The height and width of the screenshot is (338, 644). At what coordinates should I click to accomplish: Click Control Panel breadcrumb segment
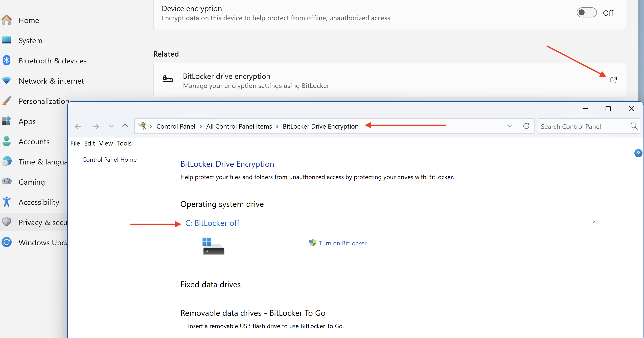tap(176, 126)
